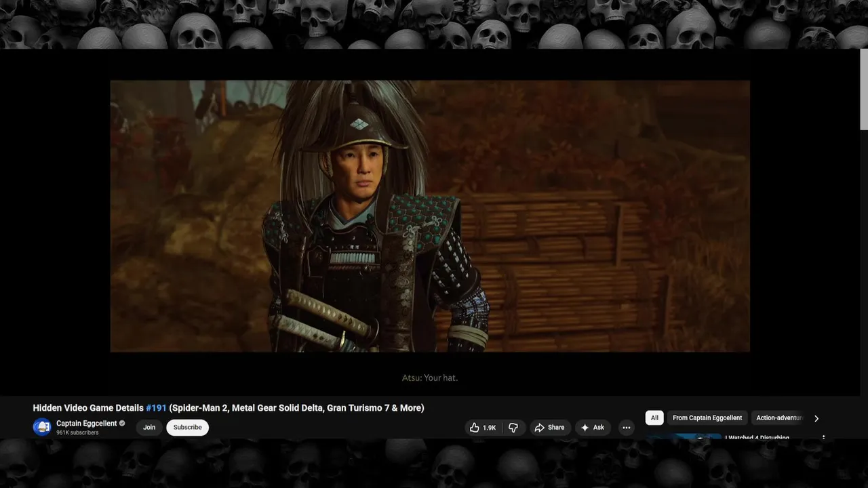Click the Join membership button
The image size is (868, 488).
[x=149, y=428]
